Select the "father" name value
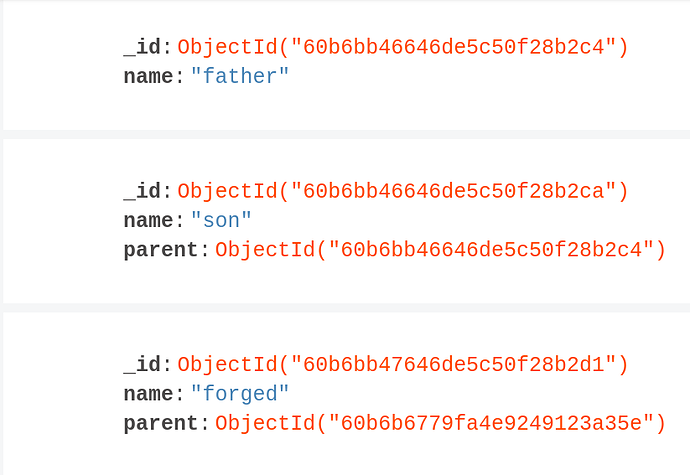 (x=240, y=77)
